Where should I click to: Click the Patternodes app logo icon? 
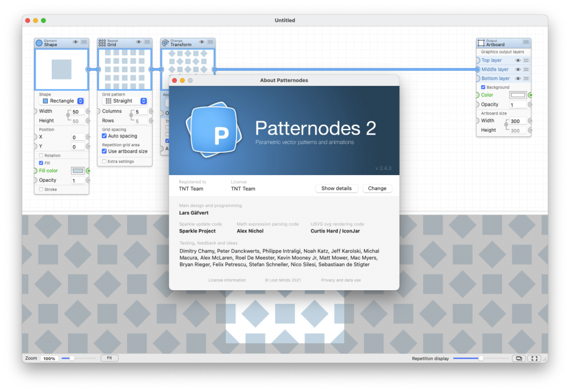pos(214,130)
